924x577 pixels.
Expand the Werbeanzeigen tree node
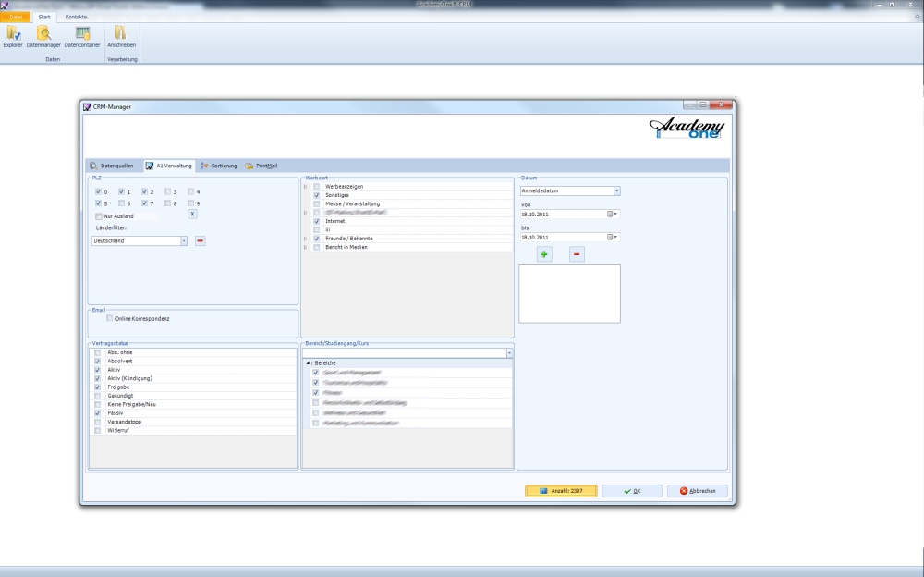306,187
